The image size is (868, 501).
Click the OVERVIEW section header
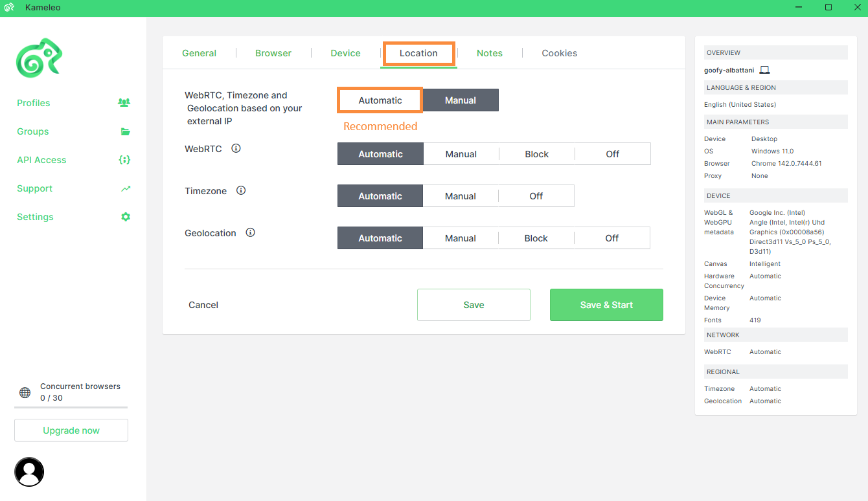coord(775,52)
